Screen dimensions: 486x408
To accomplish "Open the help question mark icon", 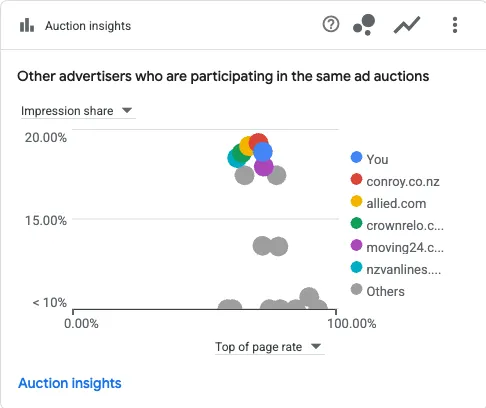I will [331, 24].
